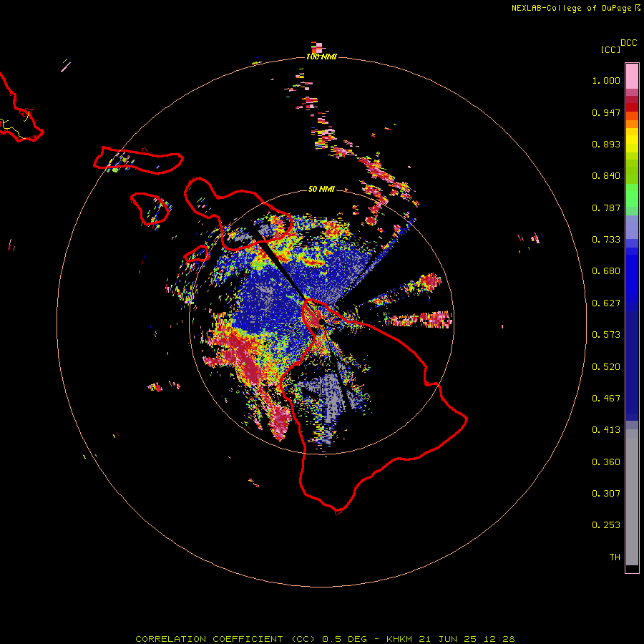This screenshot has height=644, width=644.
Task: Click the 0.840 color scale value
Action: tap(606, 176)
